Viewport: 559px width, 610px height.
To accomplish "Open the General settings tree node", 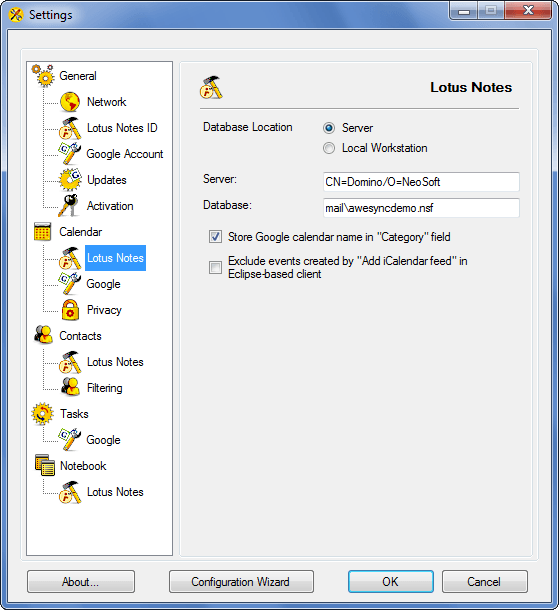I will (78, 75).
